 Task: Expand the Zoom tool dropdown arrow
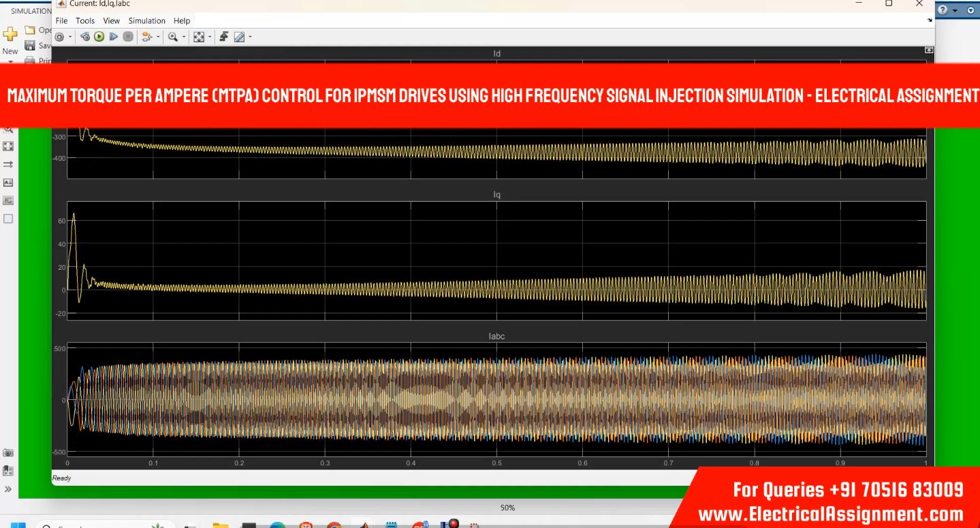tap(183, 37)
